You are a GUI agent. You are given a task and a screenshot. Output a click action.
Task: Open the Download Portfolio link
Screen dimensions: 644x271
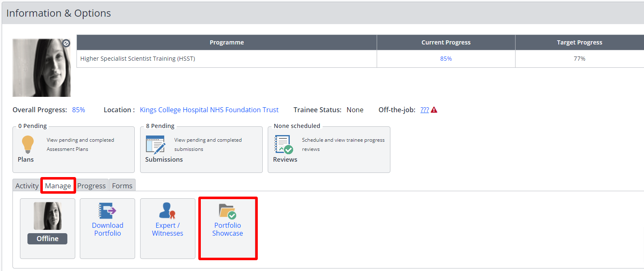pos(108,229)
